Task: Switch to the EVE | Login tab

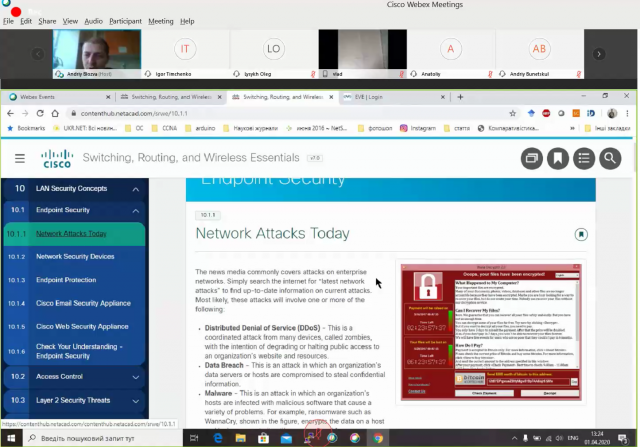Action: pyautogui.click(x=392, y=97)
